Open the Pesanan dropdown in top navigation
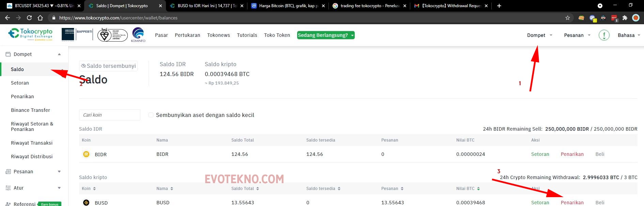The height and width of the screenshot is (206, 644). (x=577, y=35)
